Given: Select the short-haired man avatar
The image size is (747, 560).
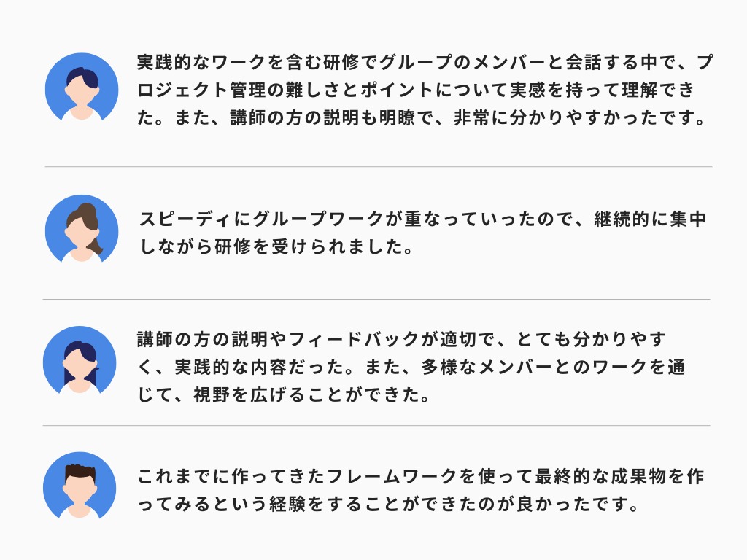Looking at the screenshot, I should [80, 486].
